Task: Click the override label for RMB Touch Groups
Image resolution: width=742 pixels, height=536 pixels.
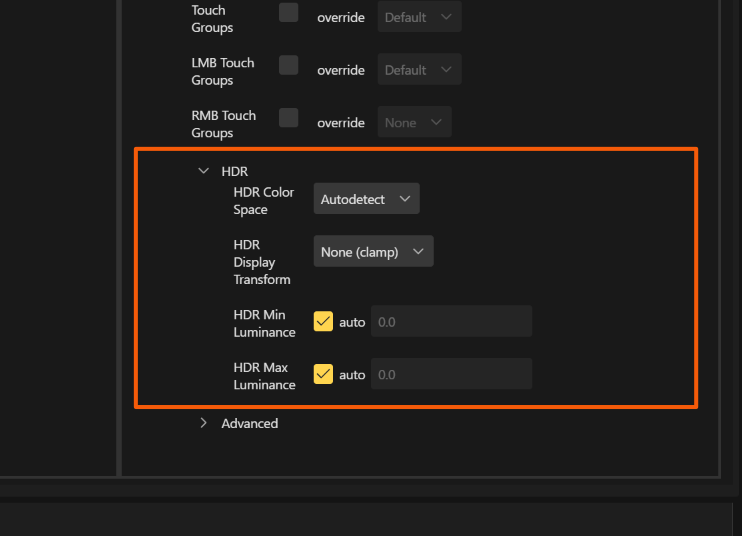Action: (340, 123)
